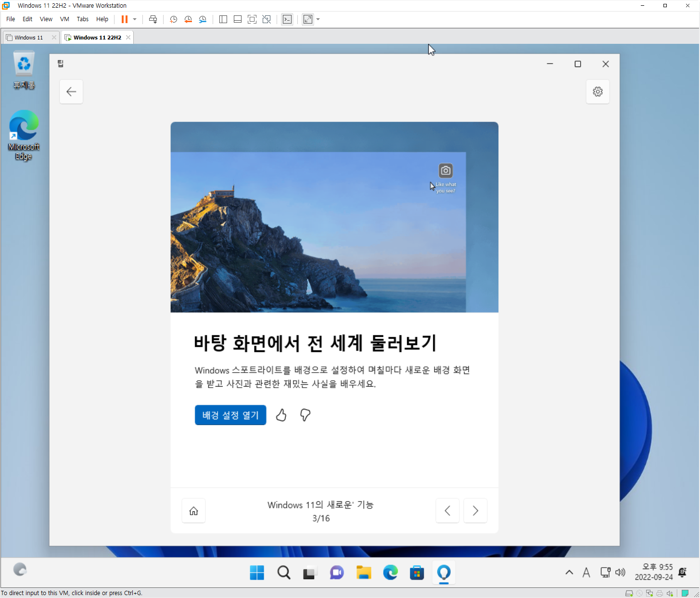
Task: Open the Windows Start menu
Action: point(257,572)
